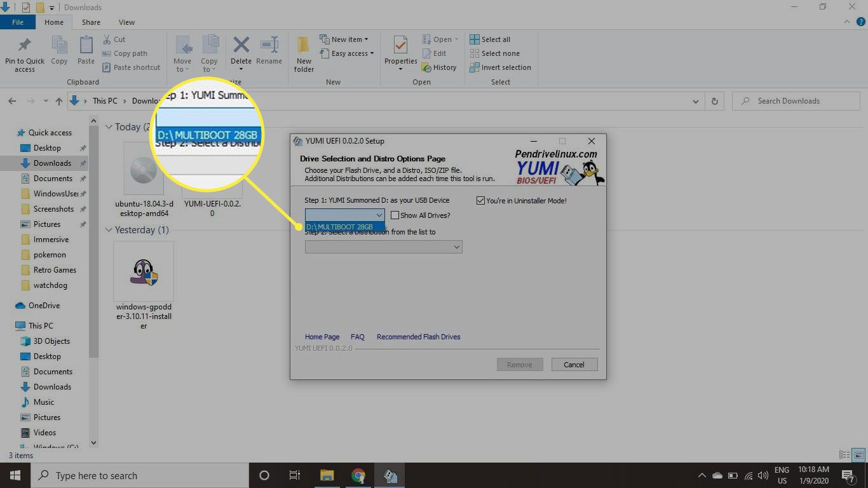The width and height of the screenshot is (868, 488).
Task: Open the Share ribbon tab
Action: click(x=91, y=22)
